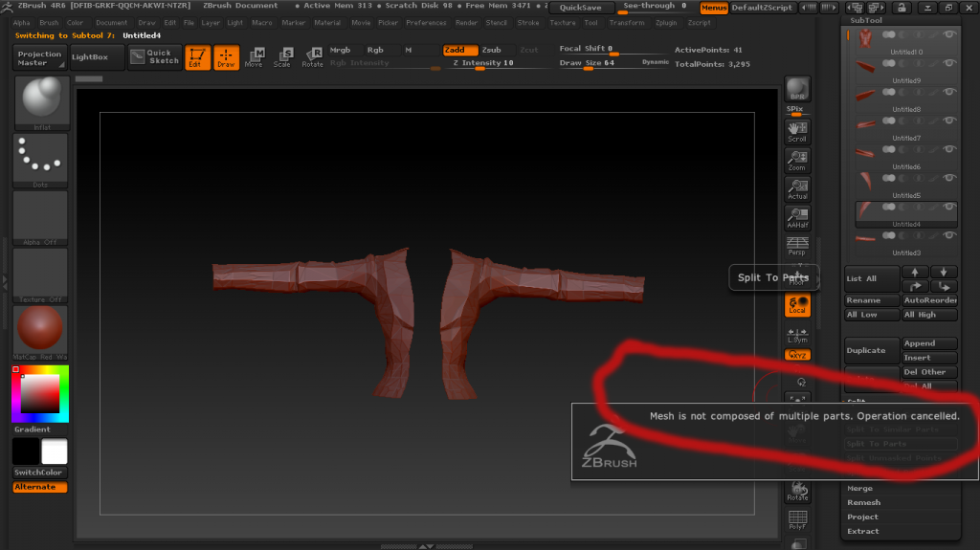Open the Preferences menu
This screenshot has height=550, width=980.
click(426, 23)
